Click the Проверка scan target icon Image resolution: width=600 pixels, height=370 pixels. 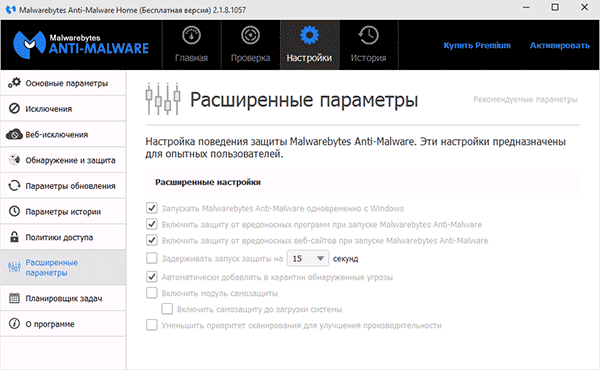(250, 35)
